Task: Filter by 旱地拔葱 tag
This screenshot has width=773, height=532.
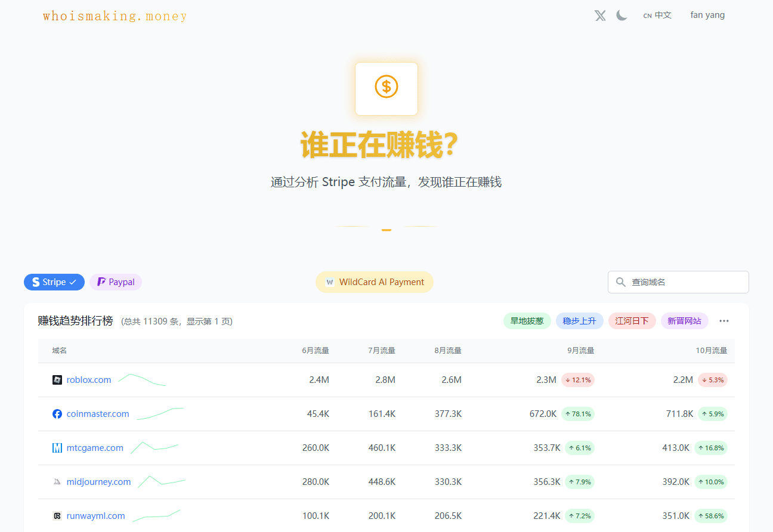Action: pos(527,321)
